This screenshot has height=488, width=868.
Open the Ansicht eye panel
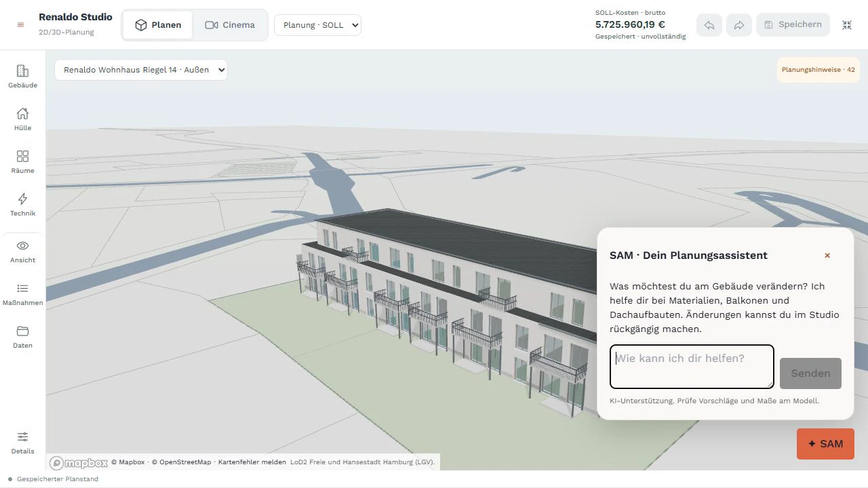(22, 251)
